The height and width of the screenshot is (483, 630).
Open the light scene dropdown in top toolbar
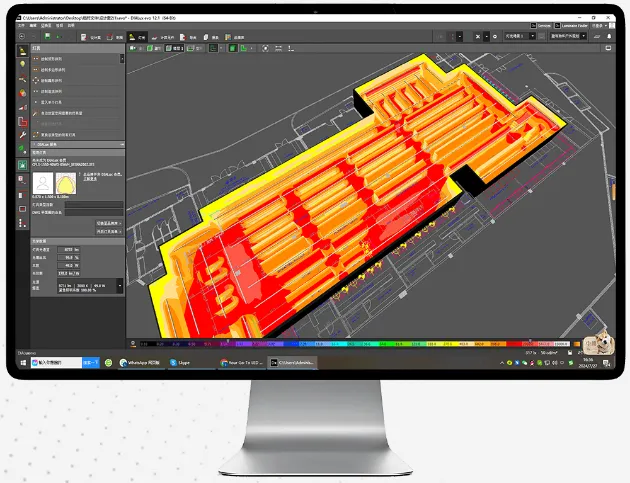[520, 36]
